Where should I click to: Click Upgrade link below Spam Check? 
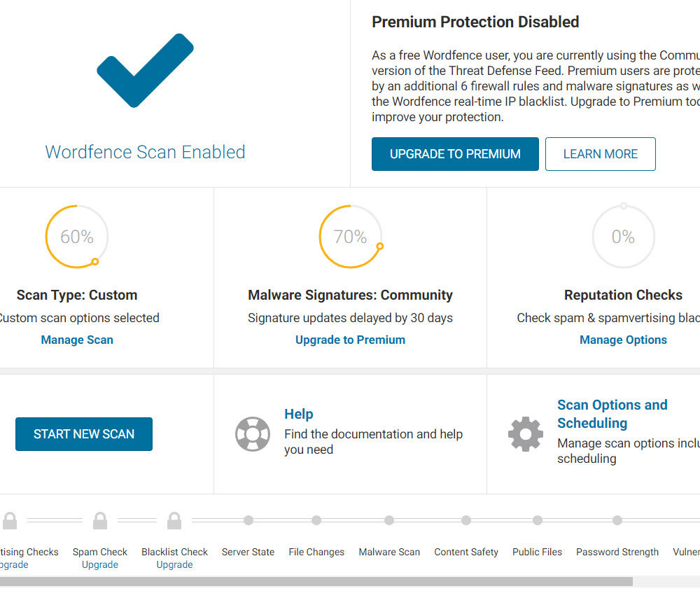point(100,564)
